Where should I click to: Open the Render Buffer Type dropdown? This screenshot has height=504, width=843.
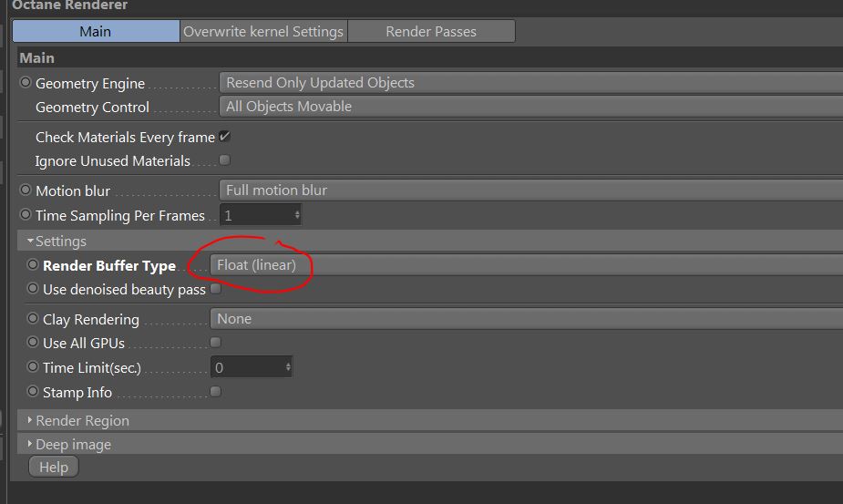(527, 265)
